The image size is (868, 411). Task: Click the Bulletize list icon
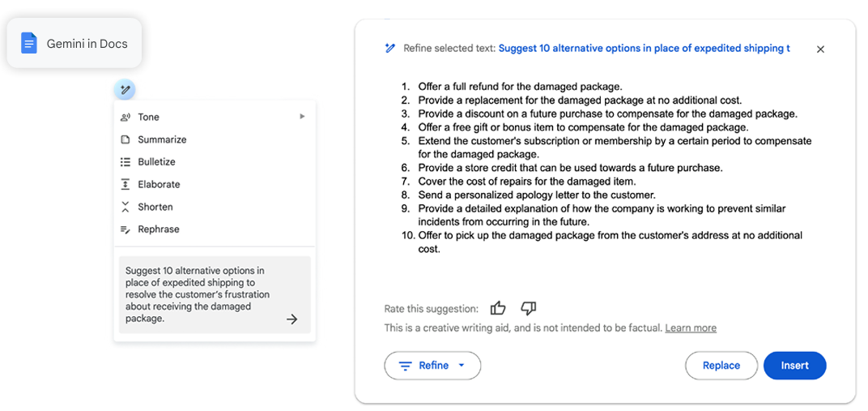[126, 162]
